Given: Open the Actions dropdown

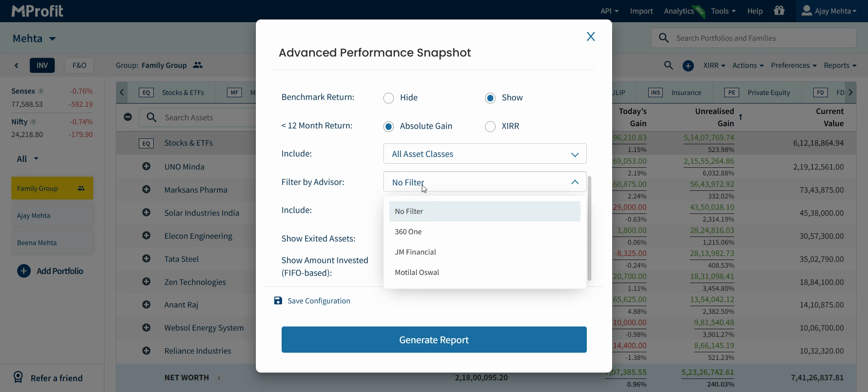Looking at the screenshot, I should [x=748, y=66].
